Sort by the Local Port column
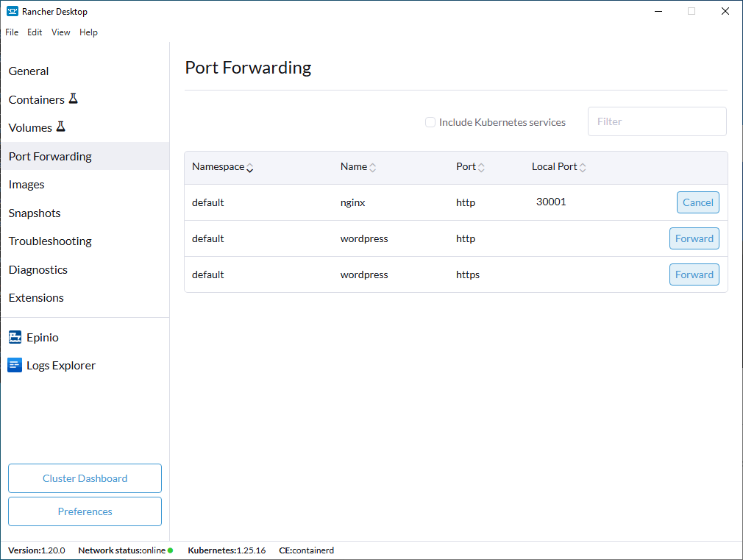Image resolution: width=743 pixels, height=560 pixels. coord(582,168)
